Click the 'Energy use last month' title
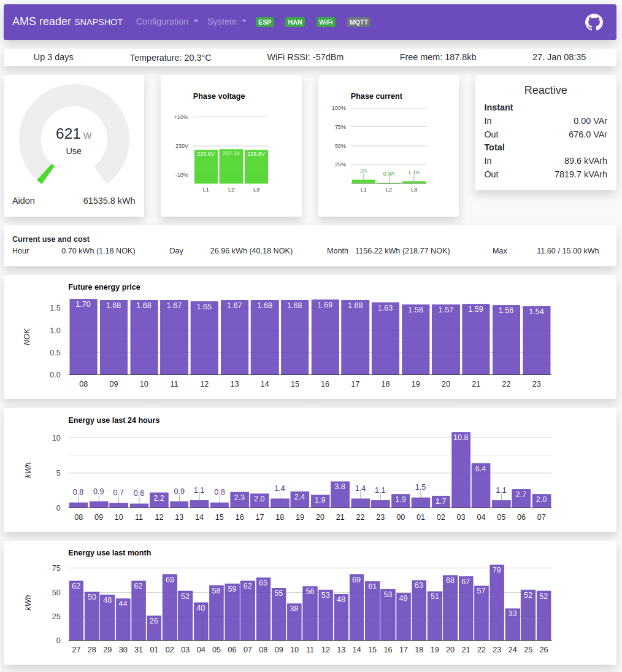622x672 pixels. coord(110,553)
